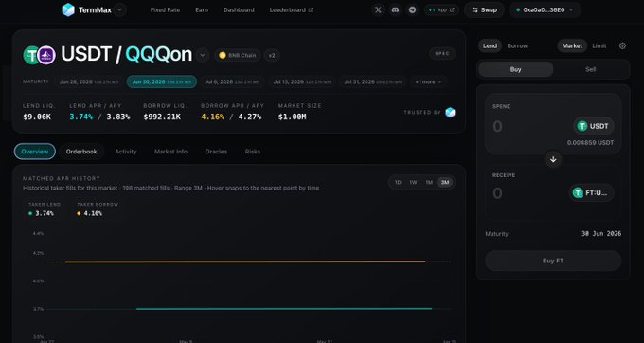
Task: Switch to Lend mode
Action: click(490, 46)
